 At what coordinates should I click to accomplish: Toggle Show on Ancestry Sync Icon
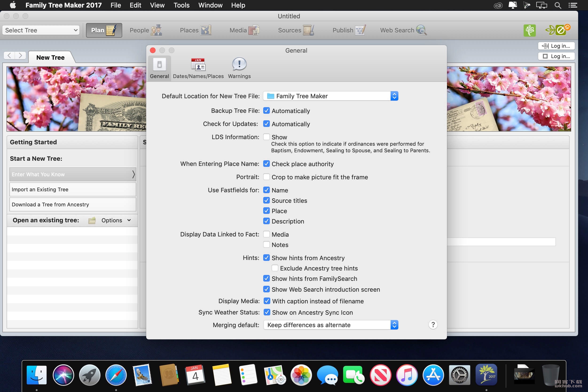pyautogui.click(x=267, y=312)
